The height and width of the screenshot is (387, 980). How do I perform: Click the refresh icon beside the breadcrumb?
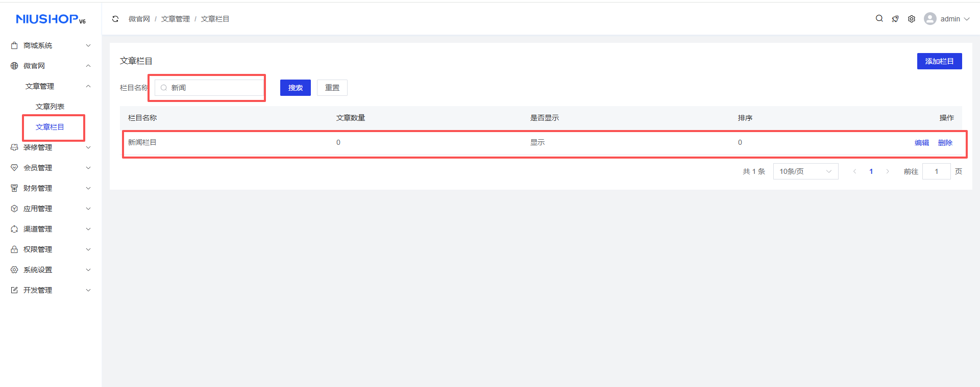(115, 19)
